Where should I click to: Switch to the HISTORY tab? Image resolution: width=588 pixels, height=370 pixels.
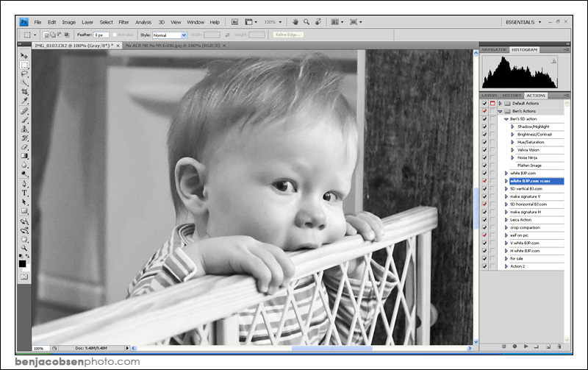(512, 96)
